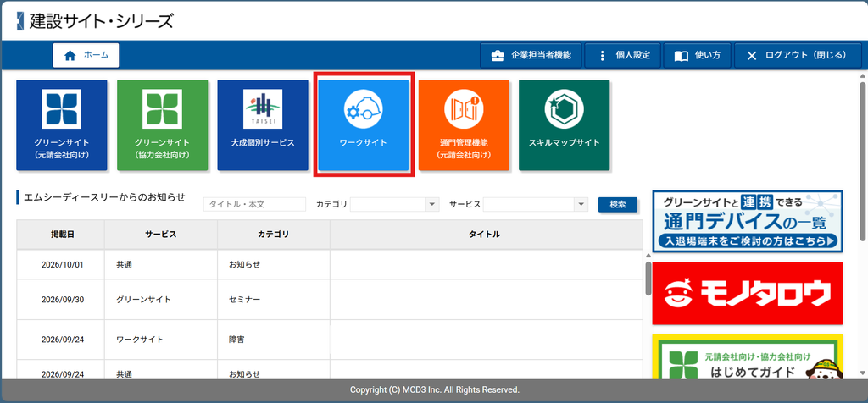Open 個人設定 menu
Image resolution: width=868 pixels, height=403 pixels.
[x=623, y=55]
